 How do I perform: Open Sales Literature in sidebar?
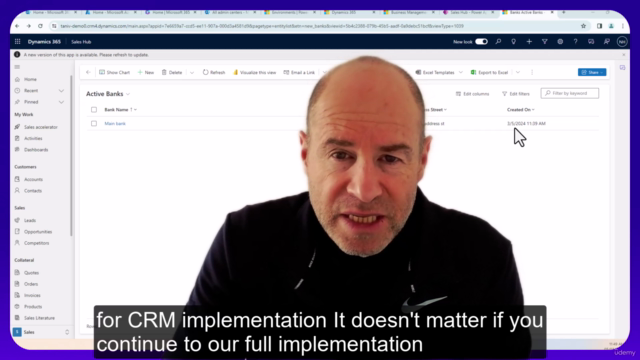click(x=39, y=318)
